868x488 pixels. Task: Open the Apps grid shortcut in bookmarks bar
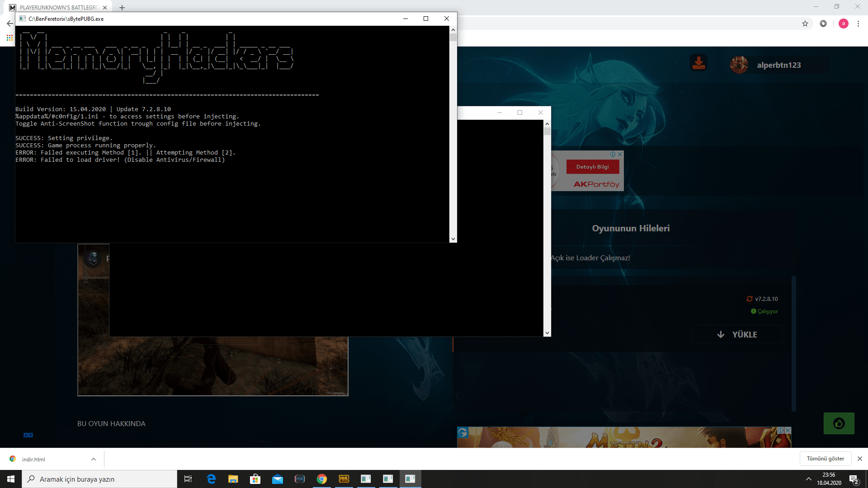coord(9,38)
